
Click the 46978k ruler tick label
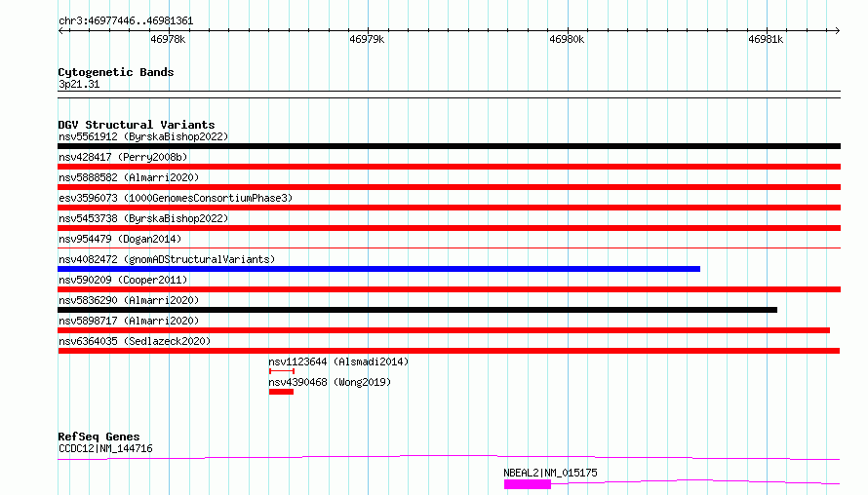coord(168,39)
